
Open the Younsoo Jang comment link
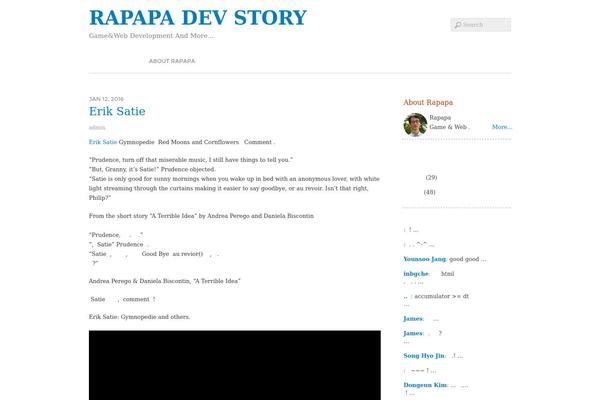click(x=424, y=259)
